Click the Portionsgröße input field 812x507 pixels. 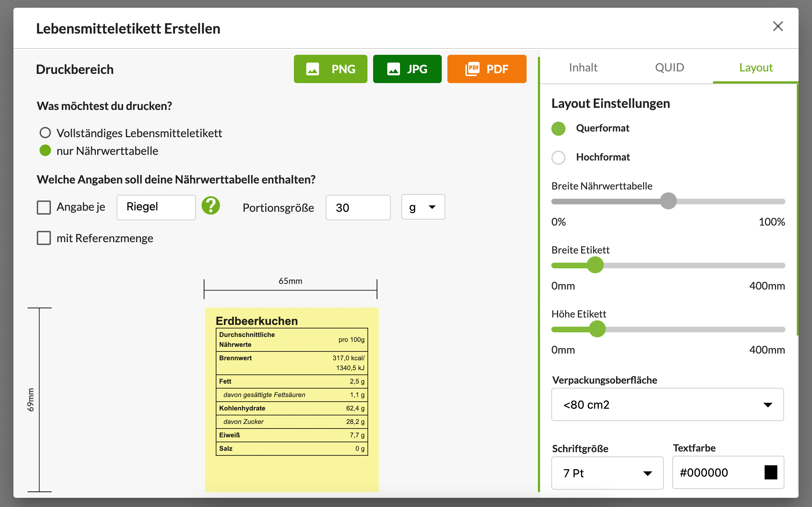click(x=358, y=208)
